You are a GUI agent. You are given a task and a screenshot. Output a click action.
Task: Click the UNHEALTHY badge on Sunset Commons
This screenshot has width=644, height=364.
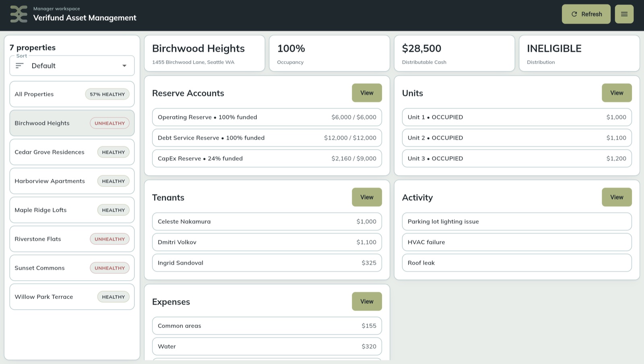[109, 268]
